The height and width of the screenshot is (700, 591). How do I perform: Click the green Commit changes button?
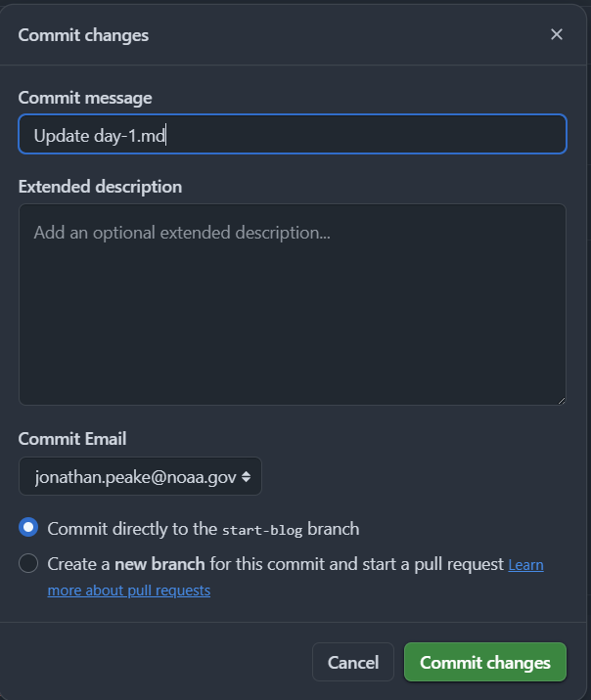click(x=485, y=662)
